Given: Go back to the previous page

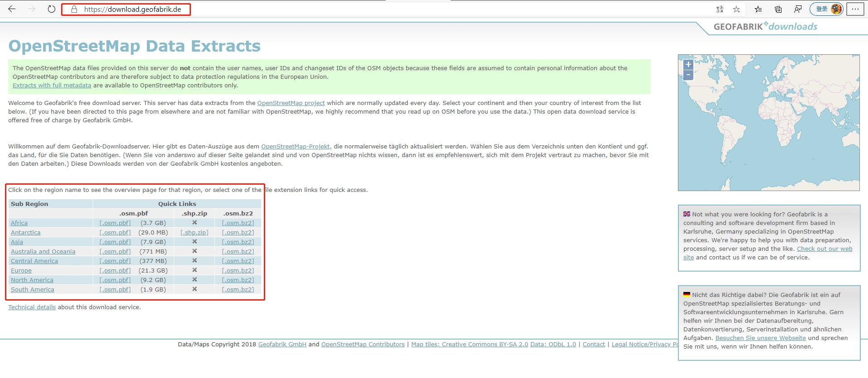Looking at the screenshot, I should [12, 9].
